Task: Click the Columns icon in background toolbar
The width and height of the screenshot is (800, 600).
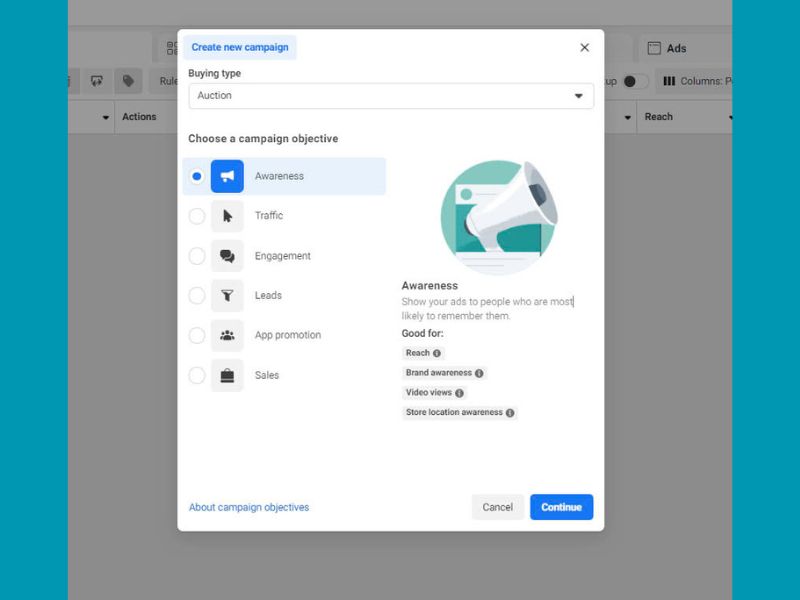Action: coord(669,81)
